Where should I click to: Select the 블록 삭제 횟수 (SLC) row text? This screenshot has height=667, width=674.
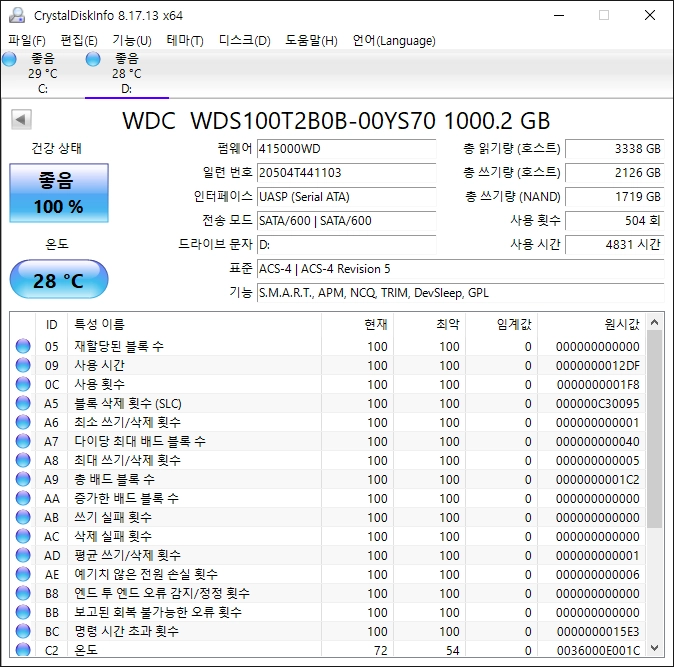pyautogui.click(x=128, y=404)
